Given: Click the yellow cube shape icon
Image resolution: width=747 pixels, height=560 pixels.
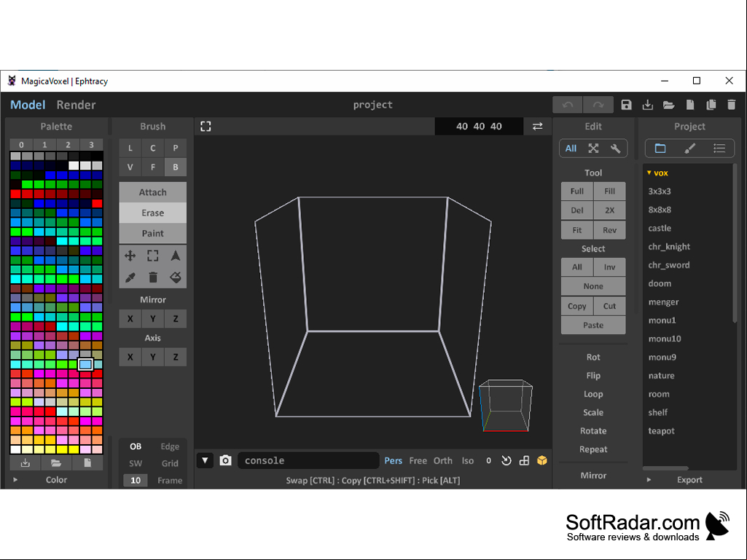Looking at the screenshot, I should (x=541, y=460).
